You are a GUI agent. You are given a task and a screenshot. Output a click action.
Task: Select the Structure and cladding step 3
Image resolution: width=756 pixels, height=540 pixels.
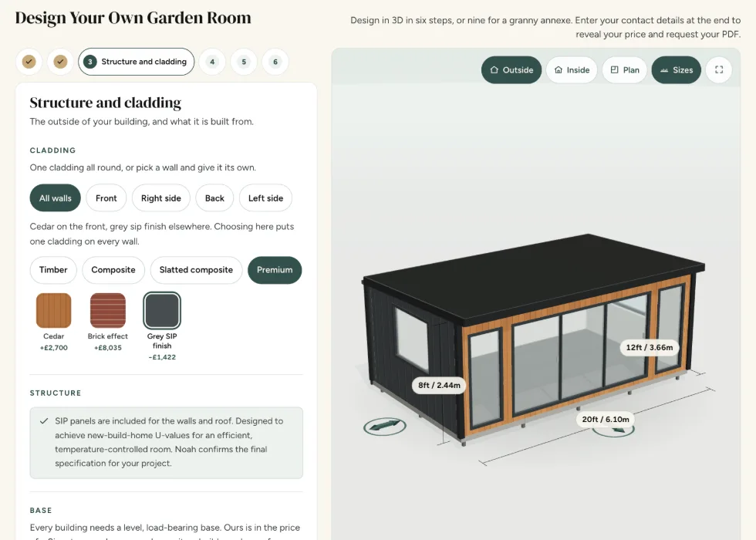coord(137,62)
